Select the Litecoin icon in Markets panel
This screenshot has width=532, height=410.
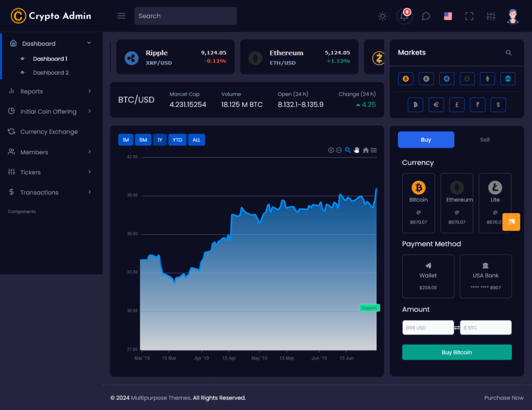click(x=426, y=78)
